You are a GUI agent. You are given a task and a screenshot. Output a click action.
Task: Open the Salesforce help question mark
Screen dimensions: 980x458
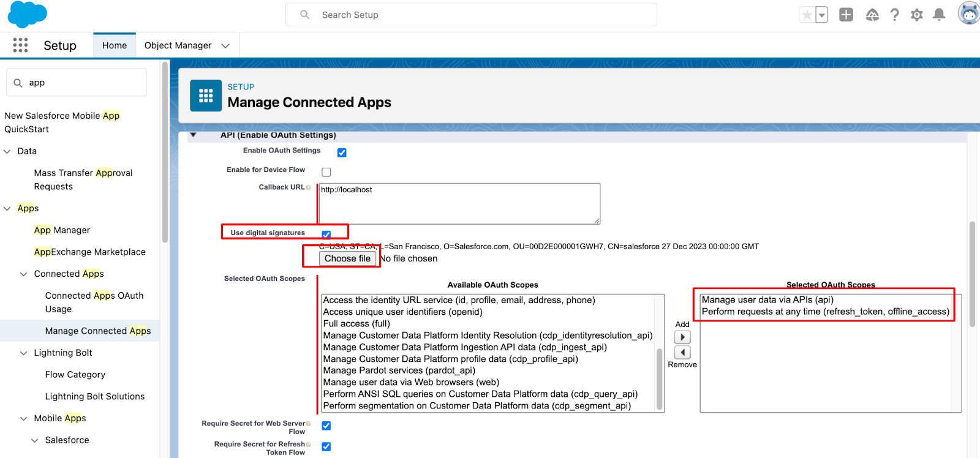click(x=894, y=15)
